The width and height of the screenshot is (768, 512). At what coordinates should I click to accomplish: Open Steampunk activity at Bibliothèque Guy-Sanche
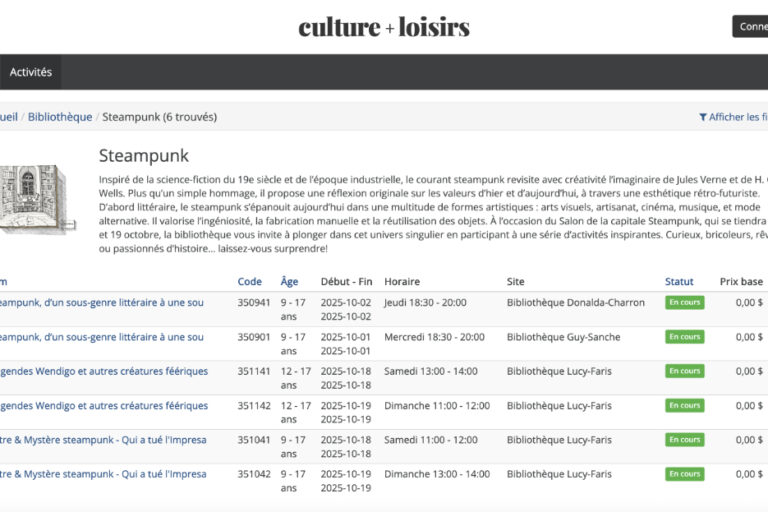coord(100,337)
